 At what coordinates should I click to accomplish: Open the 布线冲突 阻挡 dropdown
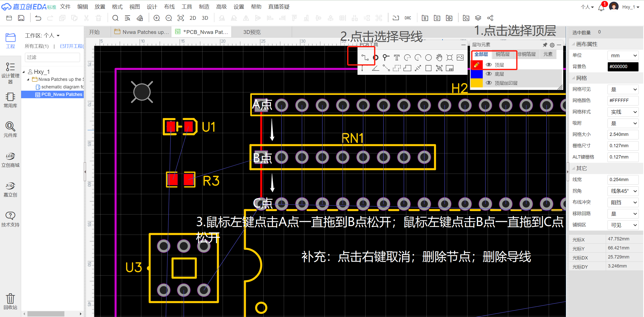click(x=623, y=202)
